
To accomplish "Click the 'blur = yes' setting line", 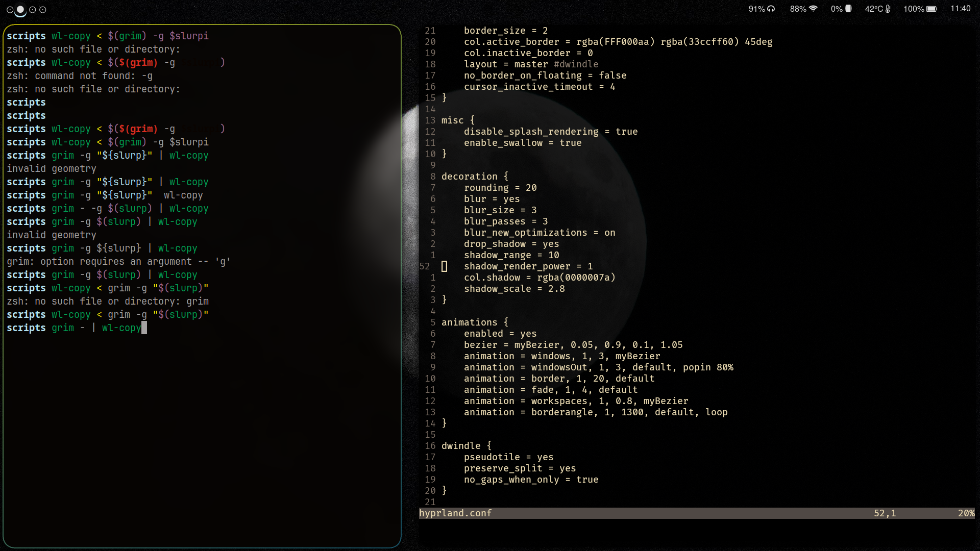I will pyautogui.click(x=492, y=199).
